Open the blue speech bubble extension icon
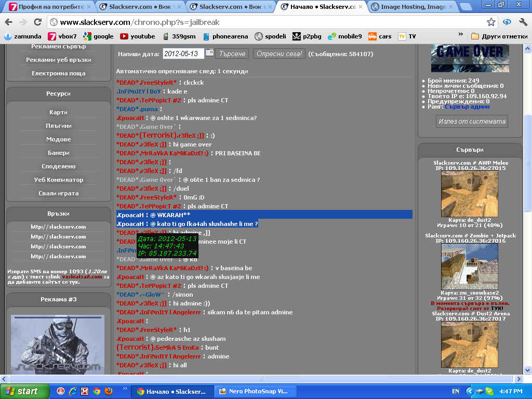 coord(507,22)
